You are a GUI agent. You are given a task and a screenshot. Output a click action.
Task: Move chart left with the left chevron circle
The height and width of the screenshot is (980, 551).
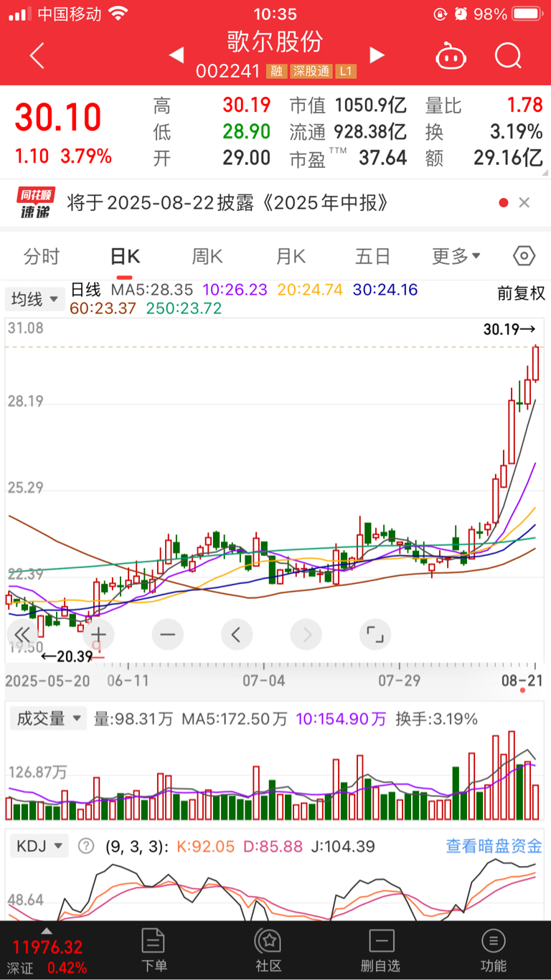(237, 634)
